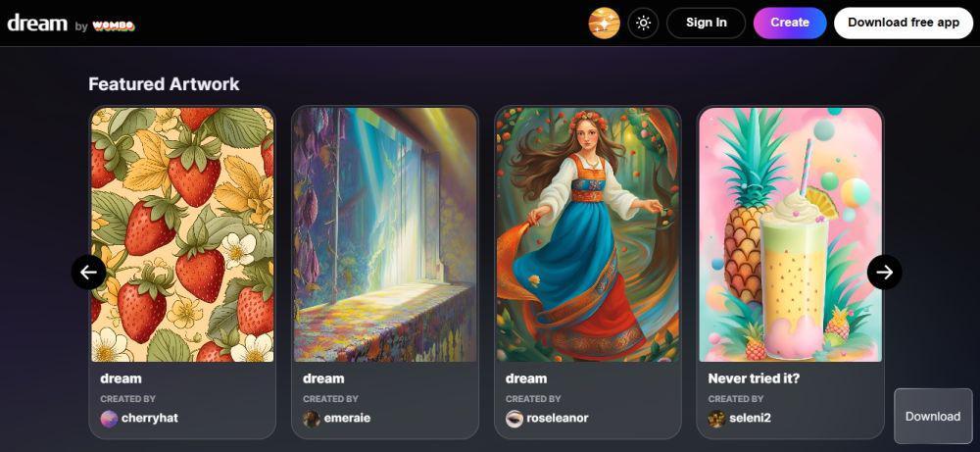Image resolution: width=980 pixels, height=452 pixels.
Task: Open the 'Never tried it?' title link
Action: [x=754, y=378]
